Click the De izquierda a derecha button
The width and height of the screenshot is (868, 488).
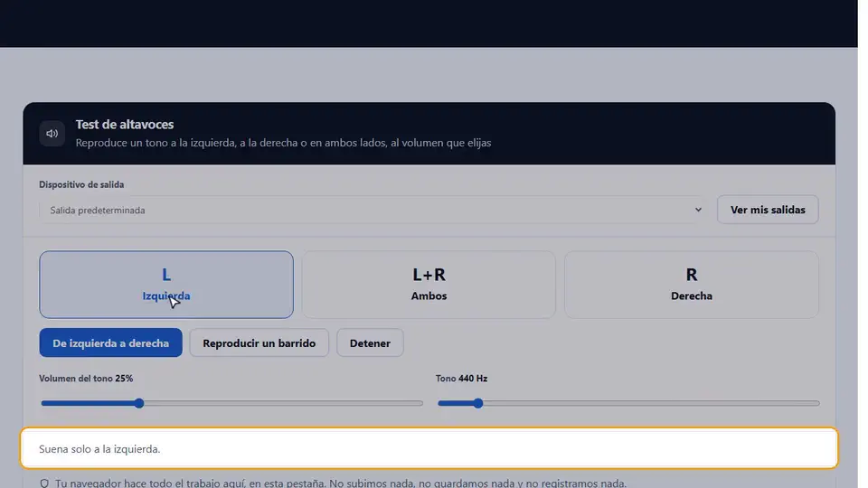110,343
